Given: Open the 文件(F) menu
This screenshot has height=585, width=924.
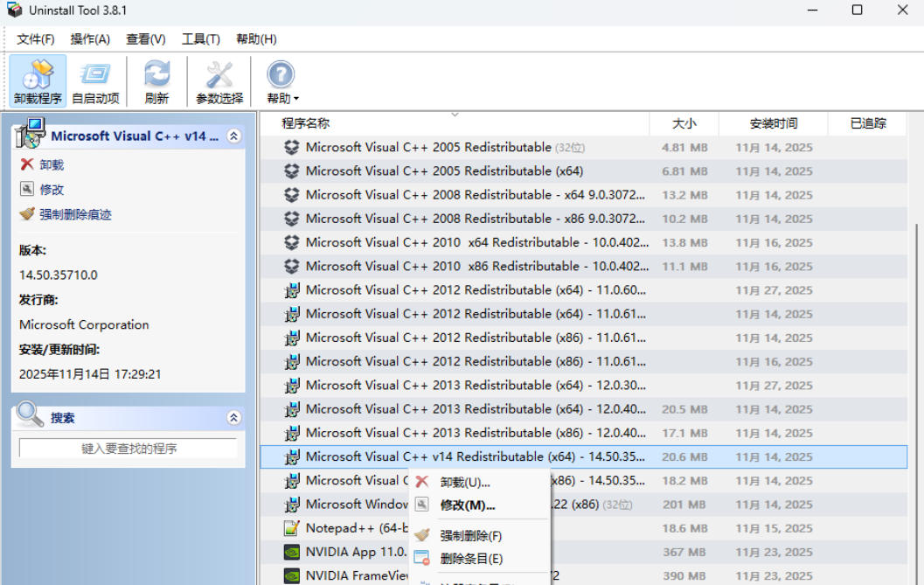Looking at the screenshot, I should point(35,39).
